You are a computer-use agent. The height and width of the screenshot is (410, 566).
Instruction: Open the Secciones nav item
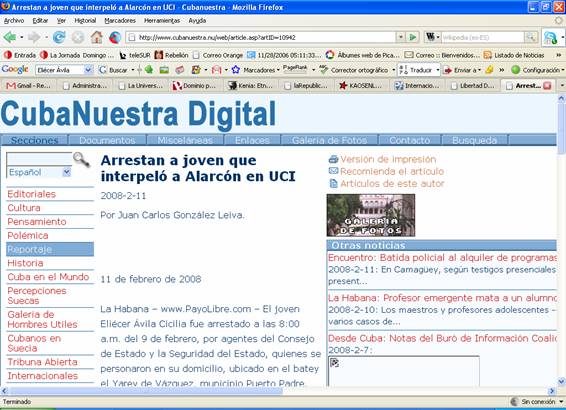click(x=34, y=140)
